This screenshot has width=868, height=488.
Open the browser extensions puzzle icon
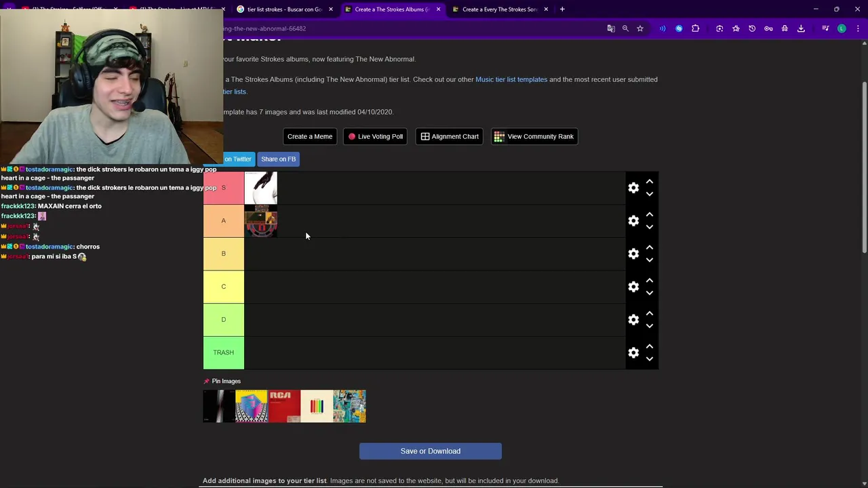[x=695, y=28]
